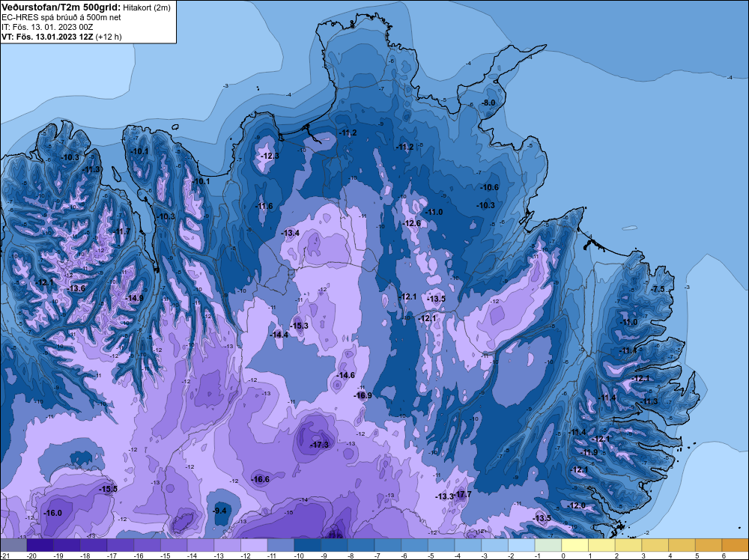Select the legend swatch labeled -15
This screenshot has width=749, height=560.
pyautogui.click(x=174, y=545)
